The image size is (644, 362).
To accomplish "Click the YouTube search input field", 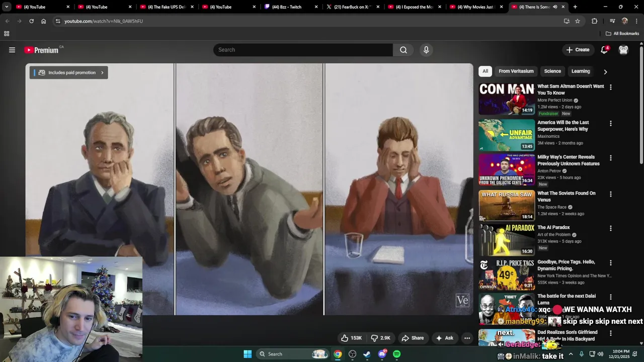I will pos(303,50).
